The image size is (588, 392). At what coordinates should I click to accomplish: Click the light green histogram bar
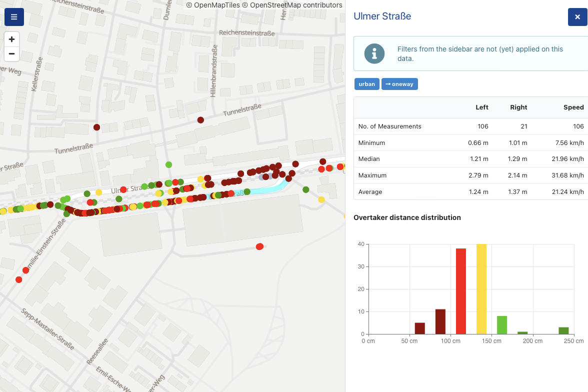pos(502,325)
